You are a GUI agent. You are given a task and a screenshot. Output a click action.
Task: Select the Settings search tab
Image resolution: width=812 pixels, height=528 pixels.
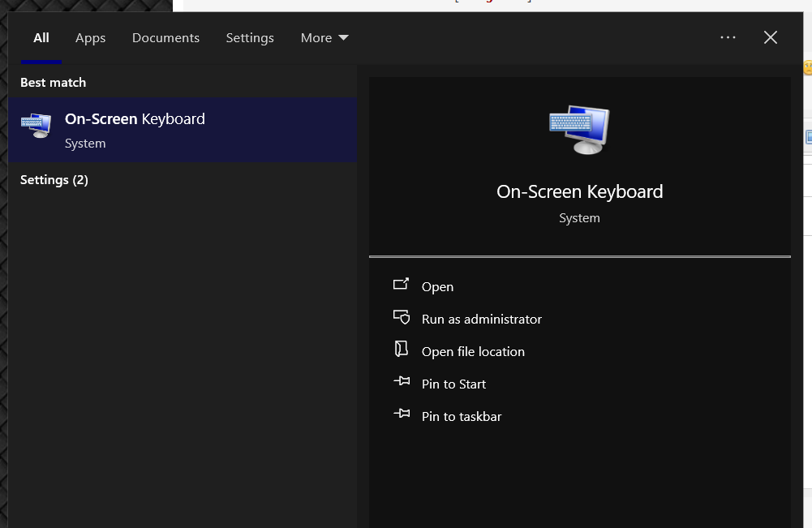pyautogui.click(x=250, y=38)
